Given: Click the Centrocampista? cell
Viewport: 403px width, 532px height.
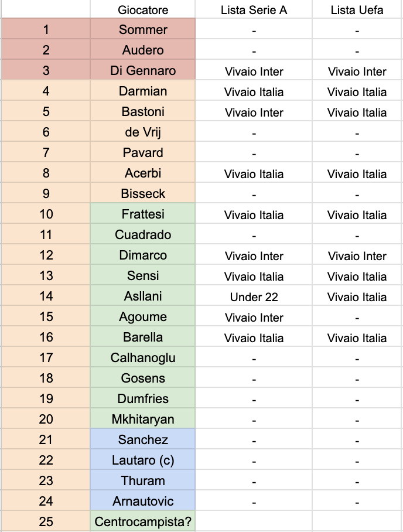Looking at the screenshot, I should coord(142,521).
